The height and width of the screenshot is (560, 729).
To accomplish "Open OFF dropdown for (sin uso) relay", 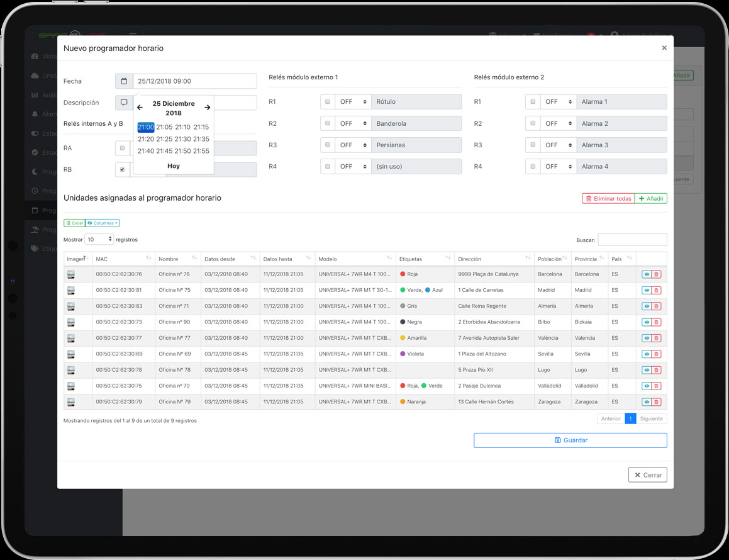I will [353, 167].
